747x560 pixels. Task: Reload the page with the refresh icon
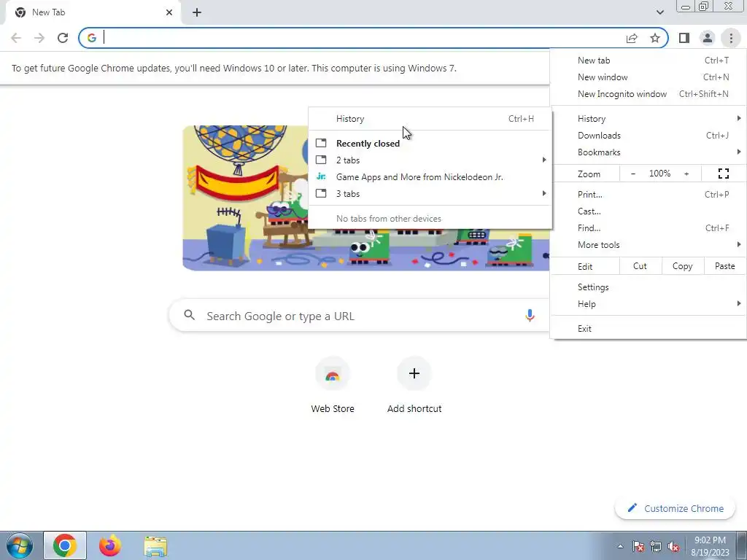(x=63, y=38)
